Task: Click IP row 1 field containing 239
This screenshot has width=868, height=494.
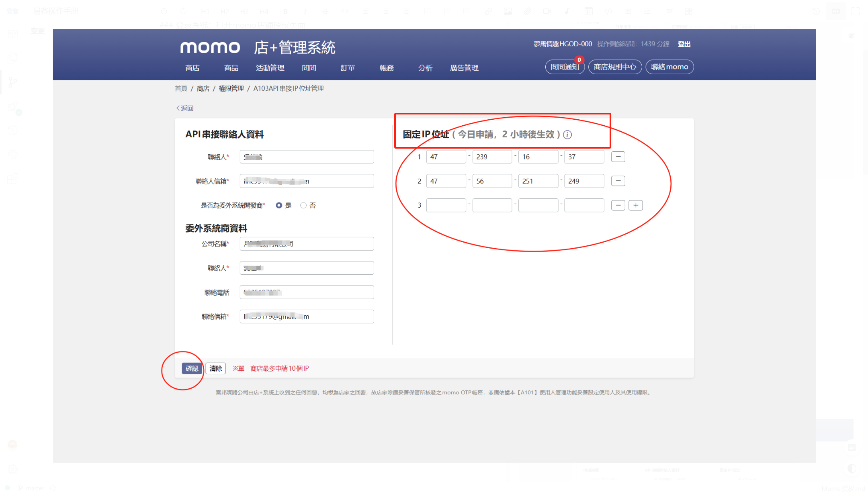Action: (492, 157)
